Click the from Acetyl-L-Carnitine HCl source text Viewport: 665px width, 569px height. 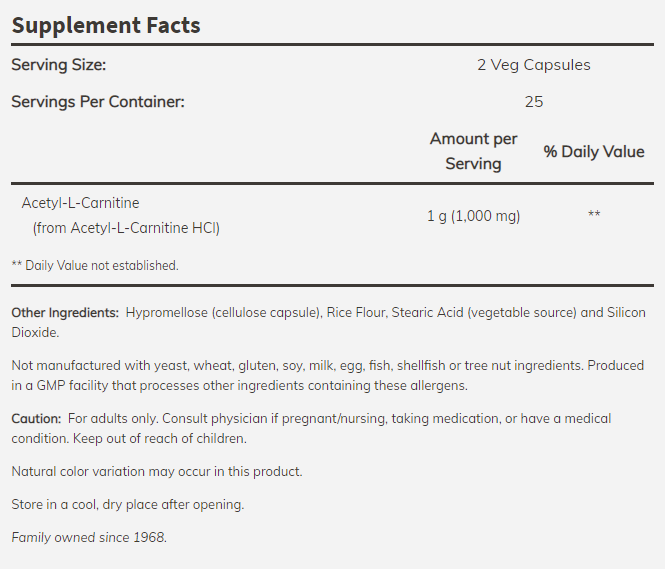[126, 227]
